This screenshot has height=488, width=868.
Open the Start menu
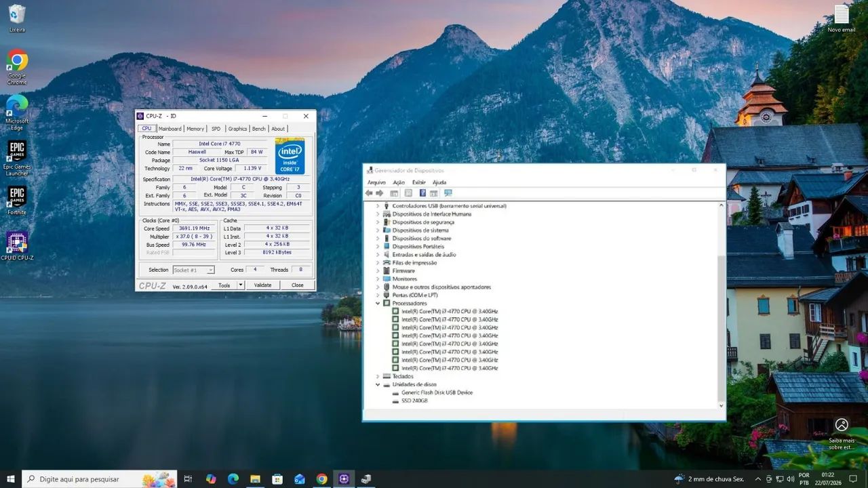pos(10,479)
